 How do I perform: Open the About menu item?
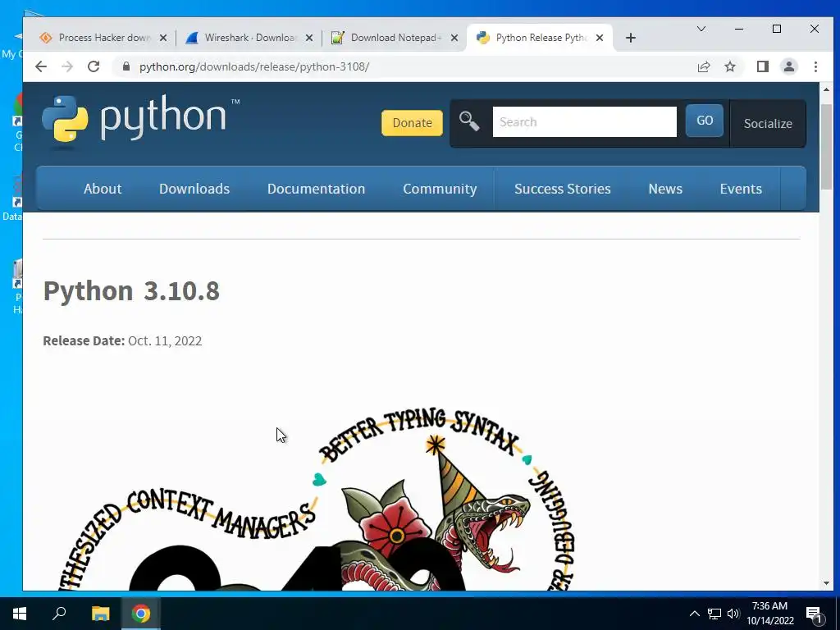pyautogui.click(x=103, y=189)
